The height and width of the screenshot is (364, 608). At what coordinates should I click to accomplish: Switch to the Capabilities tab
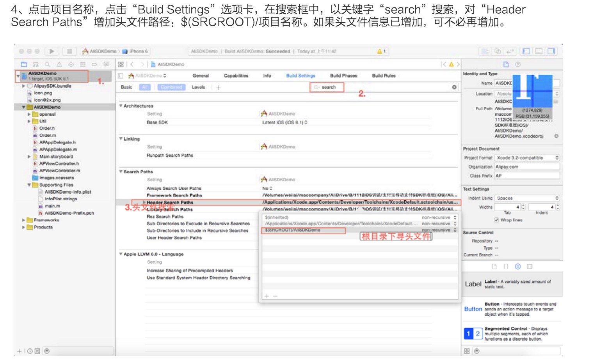(236, 76)
